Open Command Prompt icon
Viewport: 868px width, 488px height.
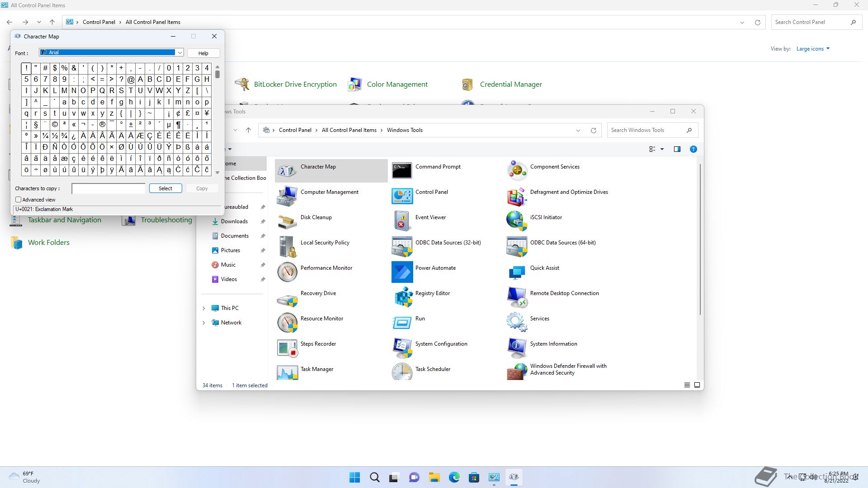click(x=402, y=171)
